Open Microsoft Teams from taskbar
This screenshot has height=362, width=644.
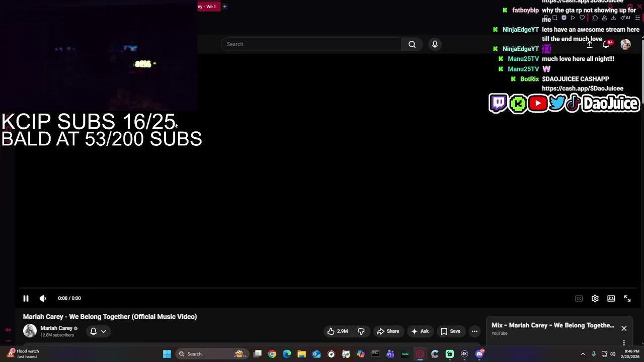[x=390, y=354]
